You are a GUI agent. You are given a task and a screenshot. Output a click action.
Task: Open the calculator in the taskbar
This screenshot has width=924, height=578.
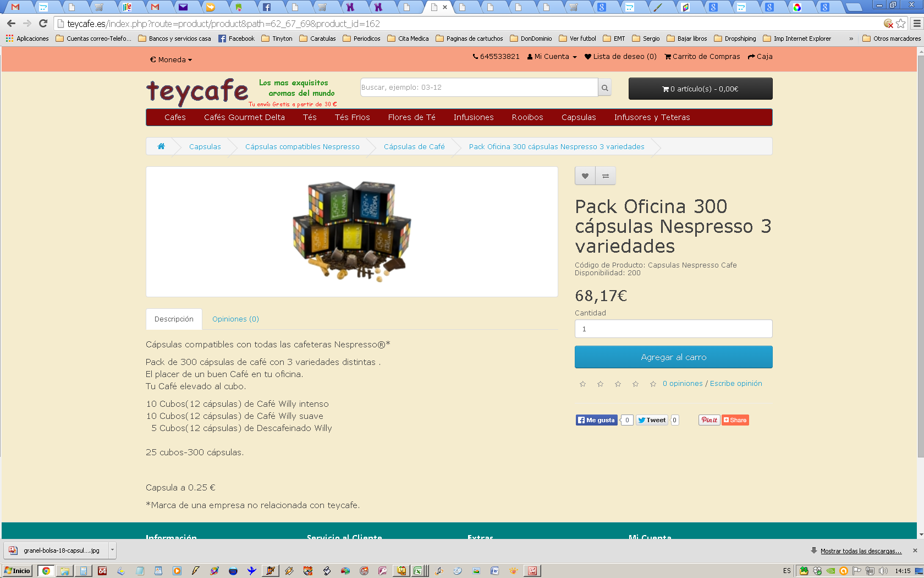pyautogui.click(x=83, y=571)
